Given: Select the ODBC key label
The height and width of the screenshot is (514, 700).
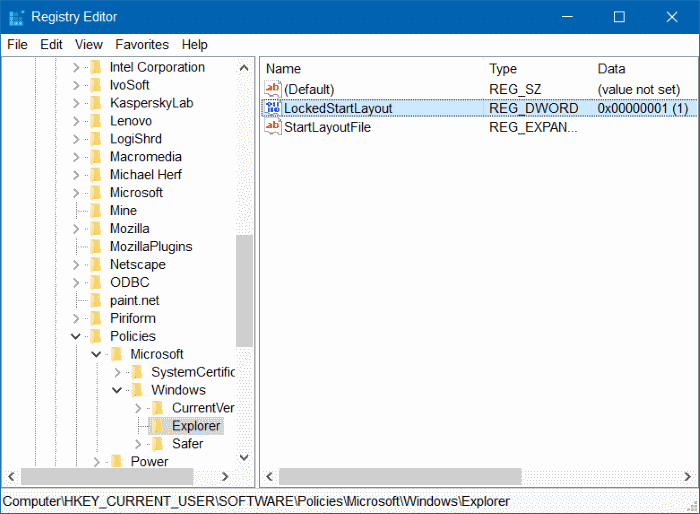Looking at the screenshot, I should coord(129,282).
